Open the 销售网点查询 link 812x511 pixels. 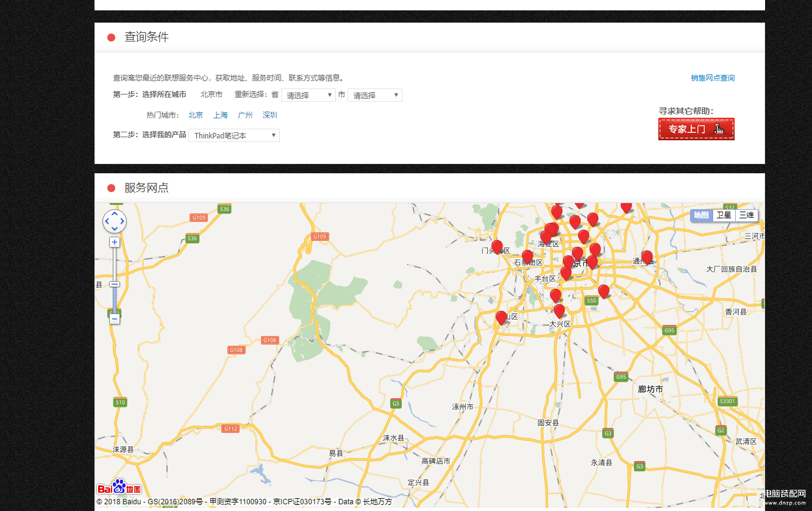tap(713, 78)
